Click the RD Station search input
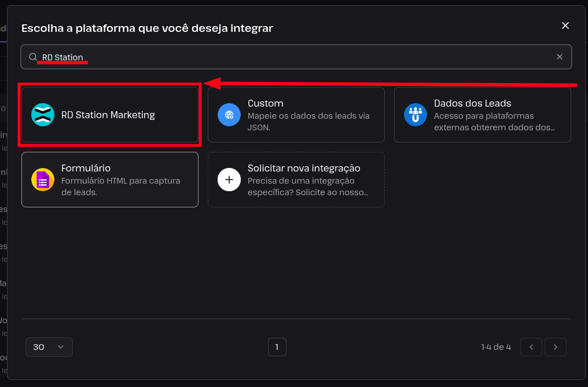 coord(296,57)
